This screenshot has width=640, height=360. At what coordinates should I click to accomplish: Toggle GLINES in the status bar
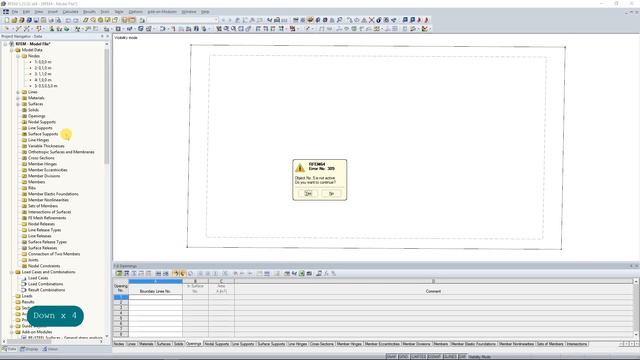(x=450, y=357)
